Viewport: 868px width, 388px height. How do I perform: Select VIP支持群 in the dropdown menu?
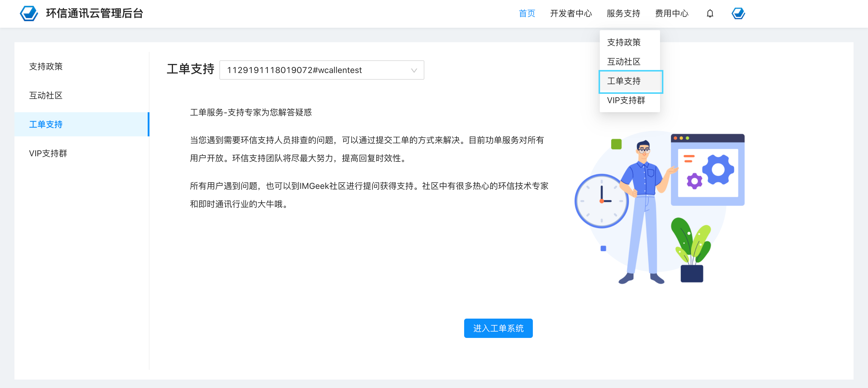pos(629,100)
